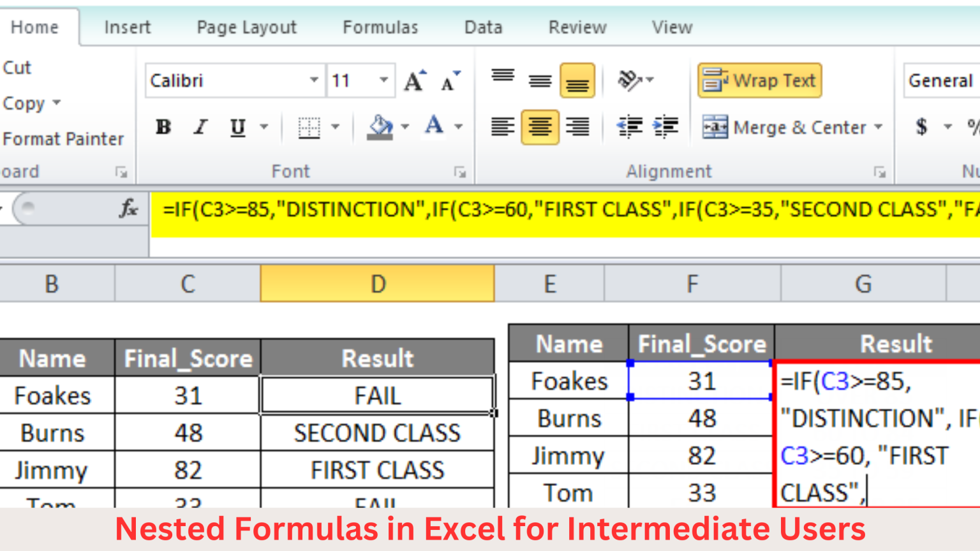
Task: Click the Align Text Right icon
Action: point(577,127)
